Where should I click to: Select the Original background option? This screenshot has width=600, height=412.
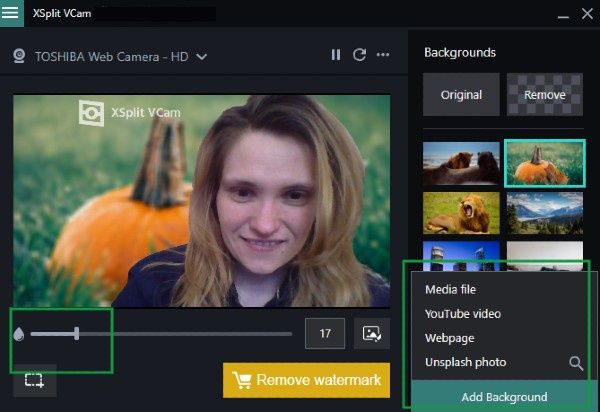tap(461, 94)
